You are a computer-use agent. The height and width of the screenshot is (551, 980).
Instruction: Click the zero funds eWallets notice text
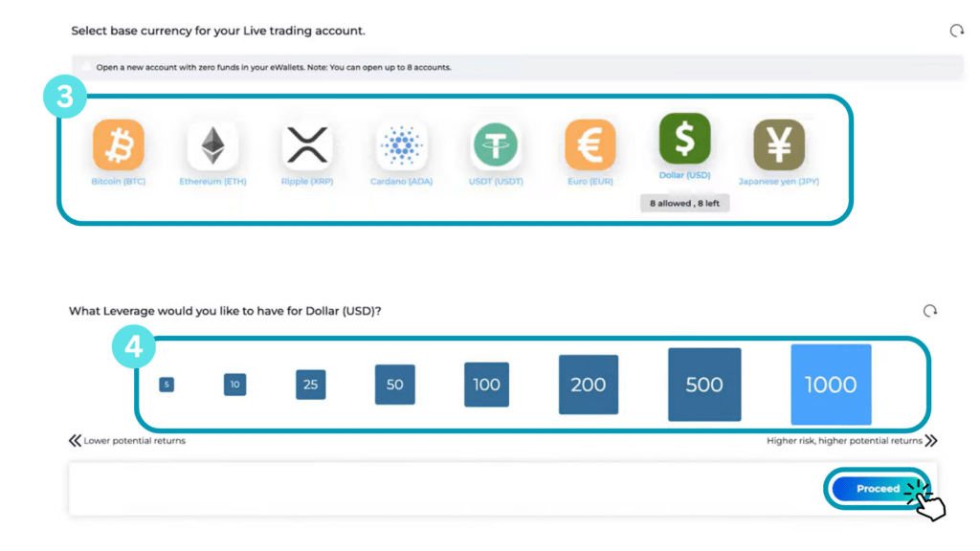click(274, 67)
